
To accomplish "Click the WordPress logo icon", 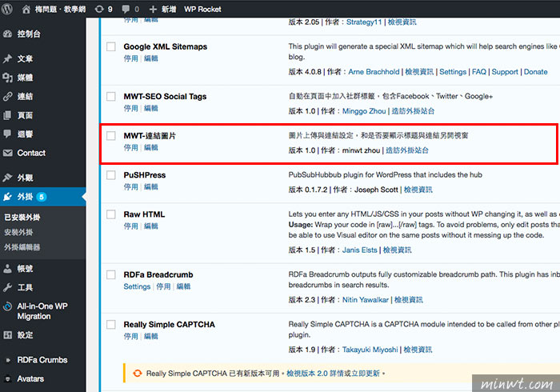I will coord(7,9).
